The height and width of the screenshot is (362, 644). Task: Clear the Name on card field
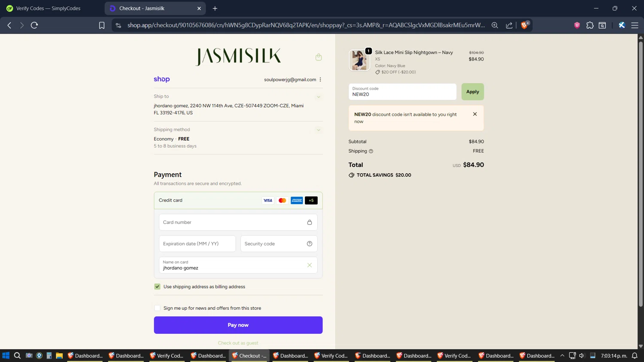(x=310, y=265)
